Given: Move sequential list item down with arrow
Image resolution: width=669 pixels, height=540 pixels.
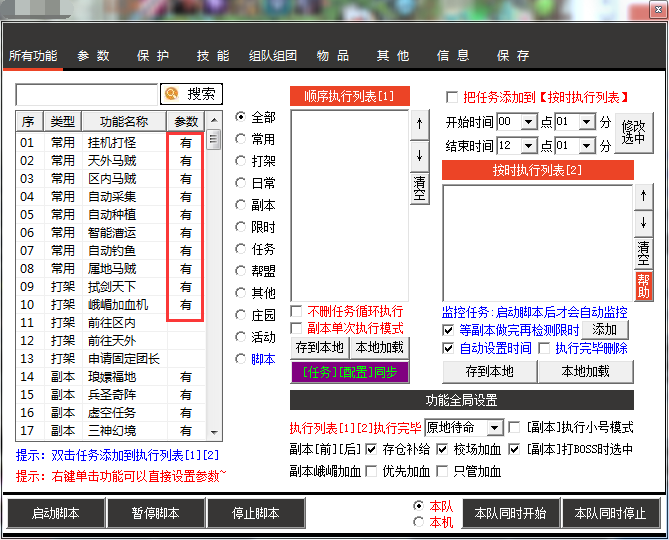Looking at the screenshot, I should (419, 156).
